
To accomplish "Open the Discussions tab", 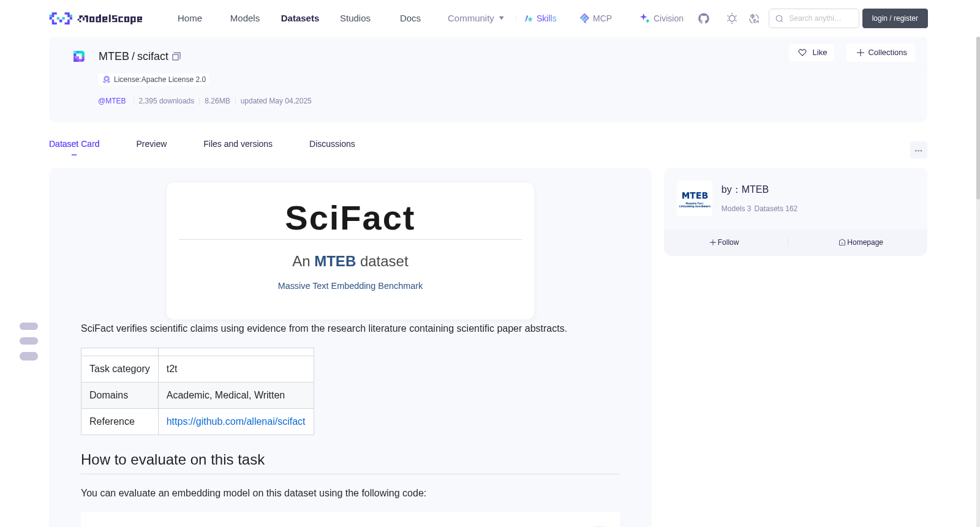I will (332, 144).
